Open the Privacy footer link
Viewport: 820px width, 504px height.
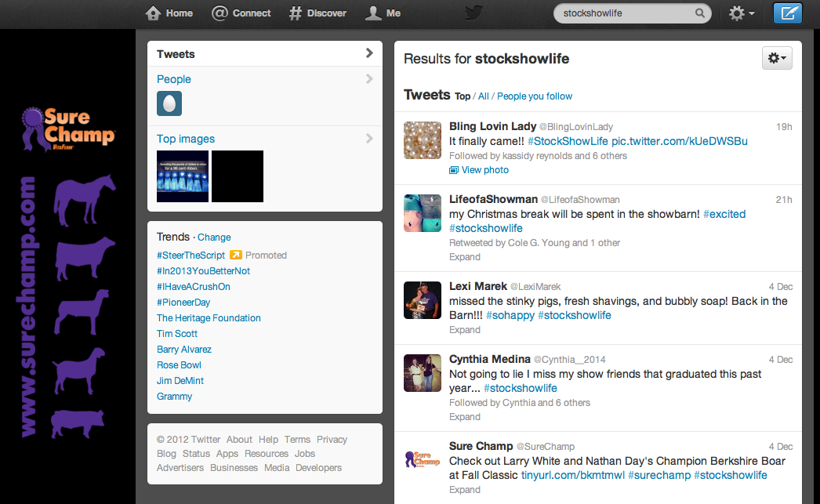click(332, 440)
